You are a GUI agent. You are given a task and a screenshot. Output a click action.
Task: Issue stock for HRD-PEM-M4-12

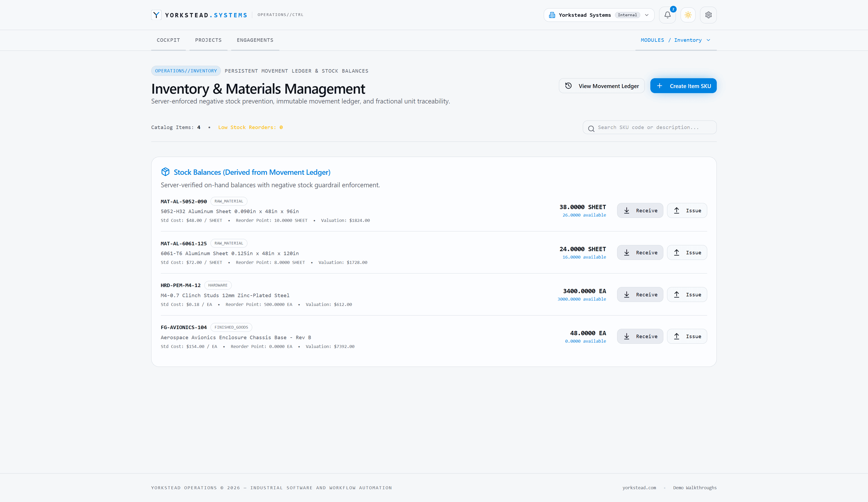[x=687, y=294]
